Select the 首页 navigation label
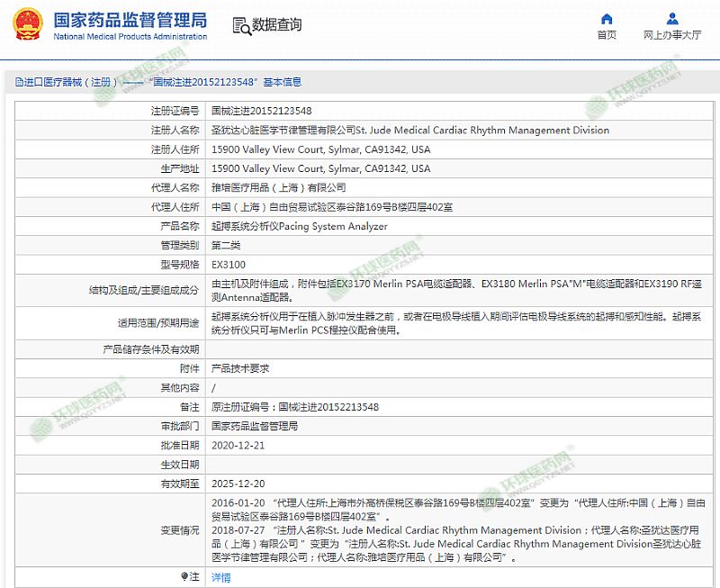720x588 pixels. [x=607, y=35]
